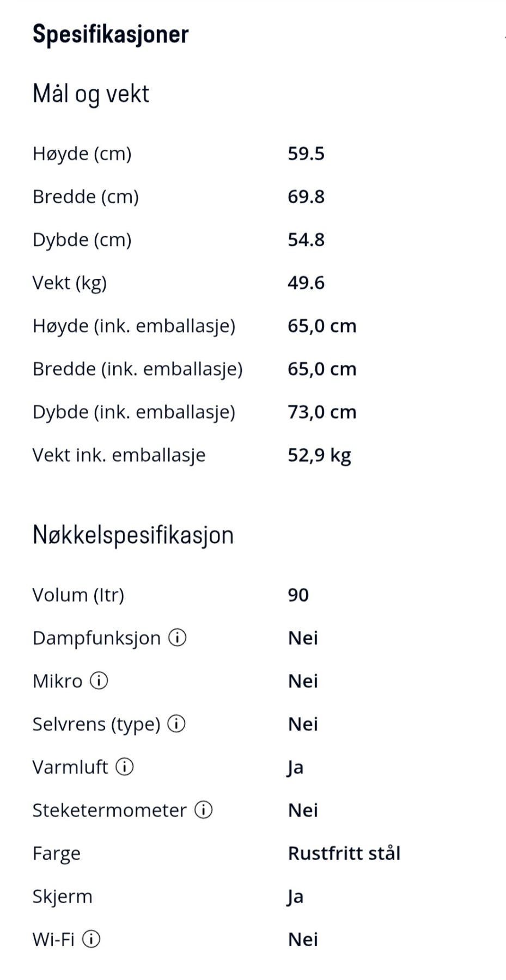The height and width of the screenshot is (980, 506).
Task: Click the Steketermometer label text
Action: click(x=109, y=810)
